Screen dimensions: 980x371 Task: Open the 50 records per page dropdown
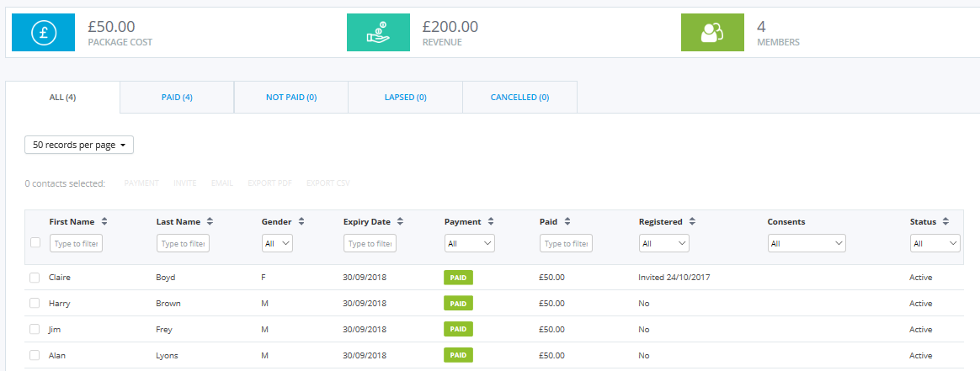(79, 145)
